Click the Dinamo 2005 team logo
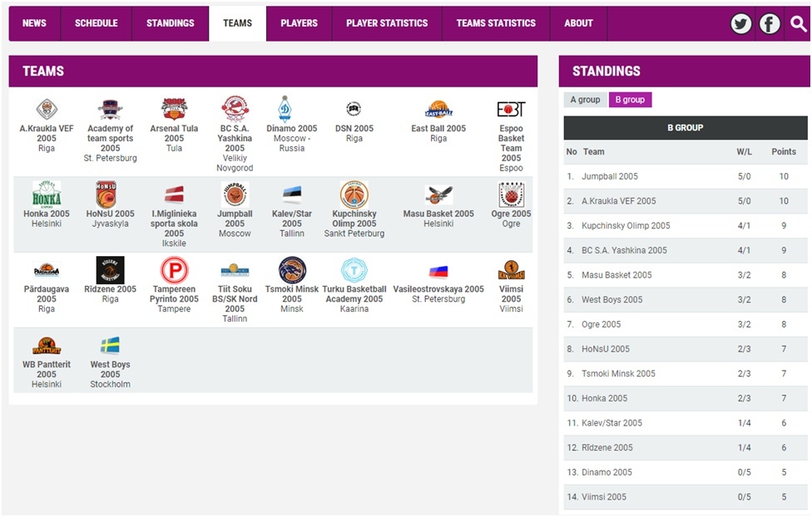Viewport: 812px width, 517px height. click(285, 109)
